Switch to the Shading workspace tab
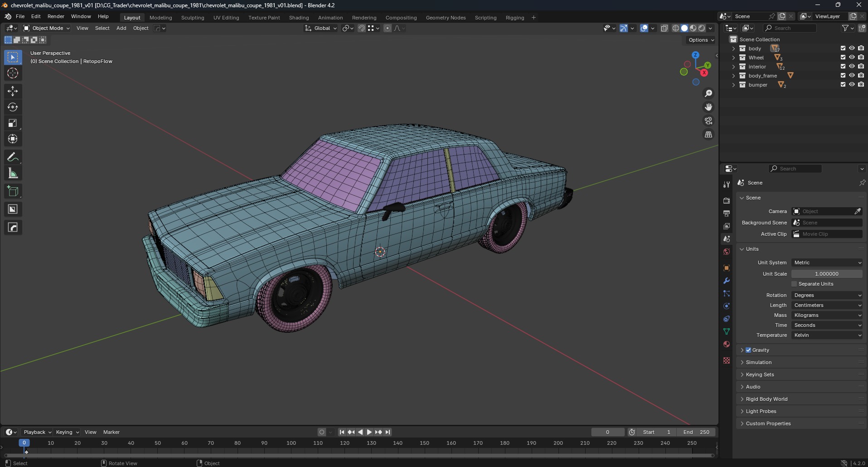This screenshot has height=467, width=868. pyautogui.click(x=299, y=18)
